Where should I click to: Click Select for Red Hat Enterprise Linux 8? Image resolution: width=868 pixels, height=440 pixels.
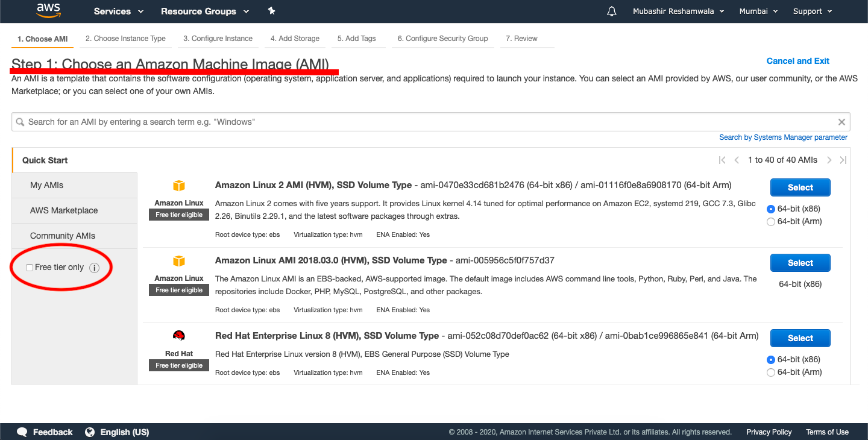pos(800,338)
